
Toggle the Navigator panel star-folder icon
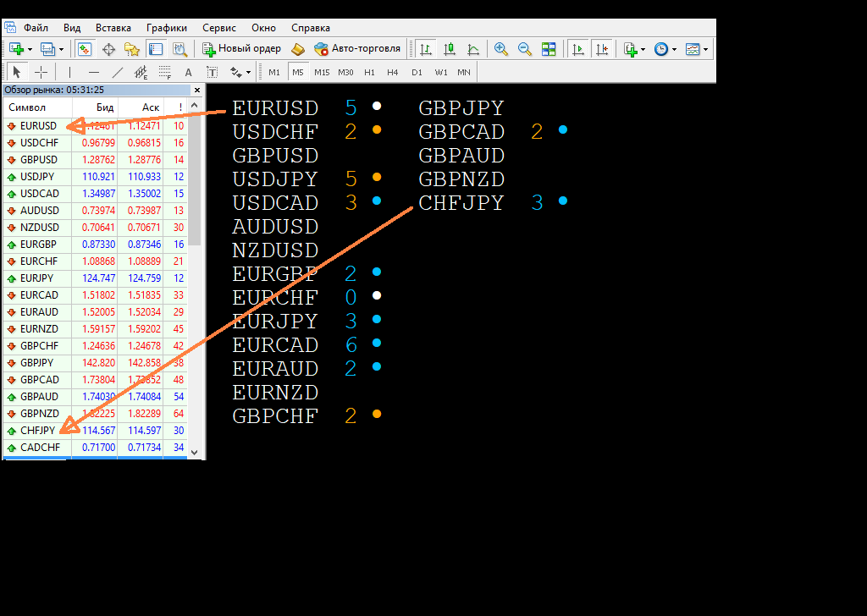click(x=132, y=49)
